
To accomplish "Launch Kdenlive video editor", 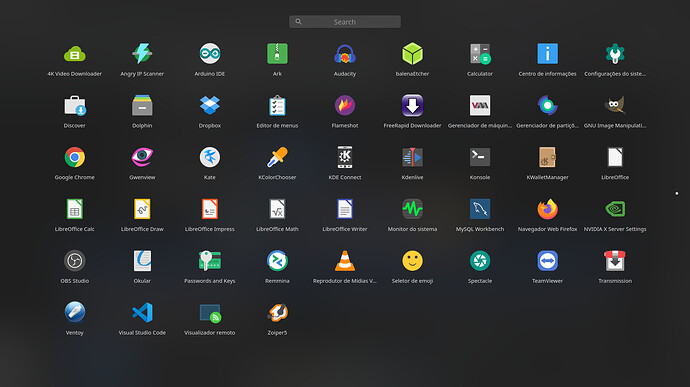I will tap(412, 158).
